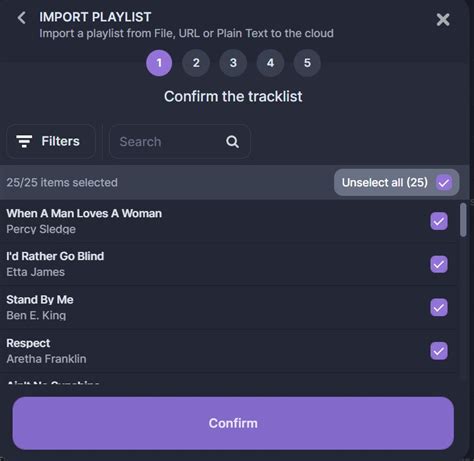Click the tracklist vertical scrollbar thumb
The image size is (474, 461).
pos(463,220)
